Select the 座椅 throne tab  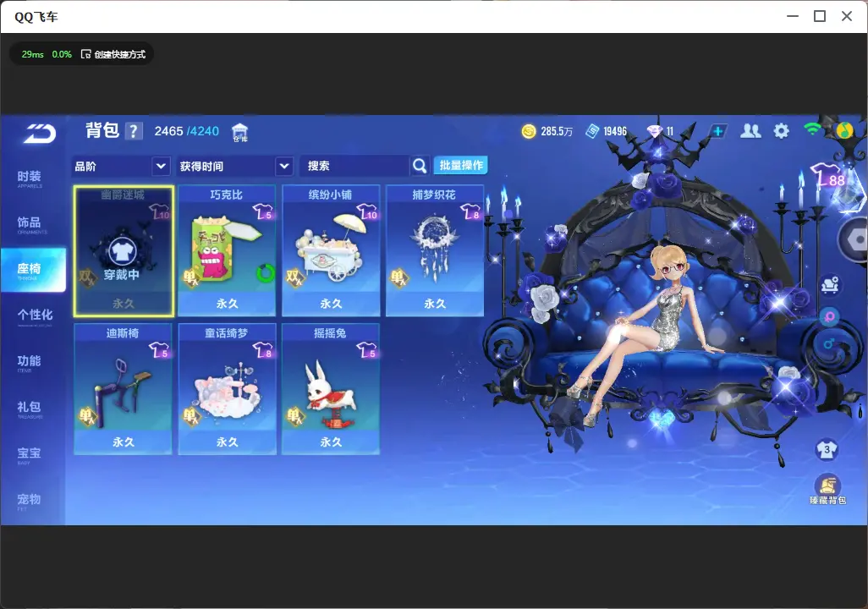point(32,270)
